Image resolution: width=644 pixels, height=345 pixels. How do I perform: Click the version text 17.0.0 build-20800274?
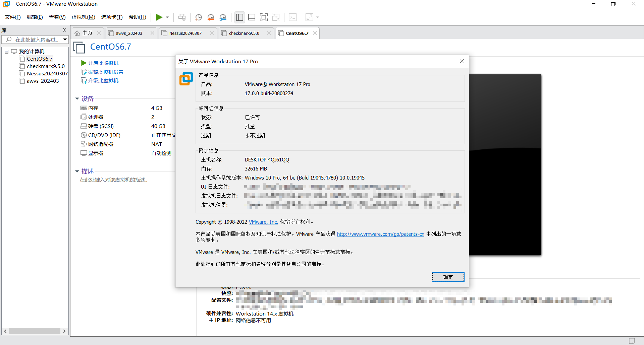coord(269,93)
